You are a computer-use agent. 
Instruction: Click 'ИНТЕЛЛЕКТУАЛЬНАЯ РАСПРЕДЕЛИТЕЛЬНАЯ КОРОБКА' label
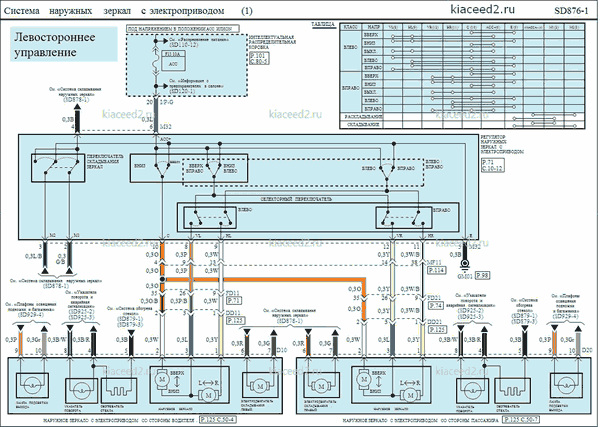pos(272,42)
